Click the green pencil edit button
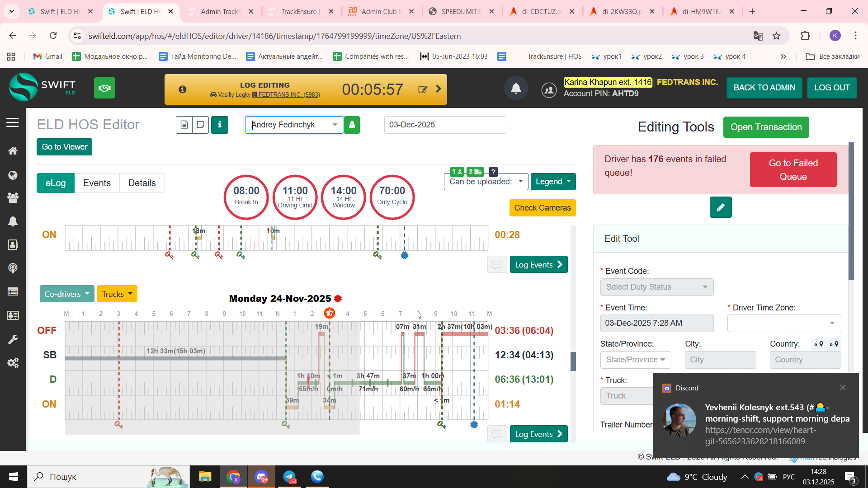Screen dimensions: 868x488 pyautogui.click(x=720, y=207)
